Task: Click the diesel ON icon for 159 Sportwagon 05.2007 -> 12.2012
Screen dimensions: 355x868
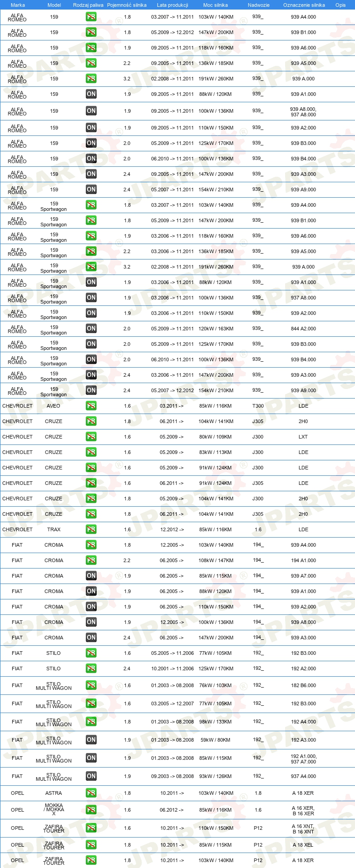Action: [x=91, y=390]
